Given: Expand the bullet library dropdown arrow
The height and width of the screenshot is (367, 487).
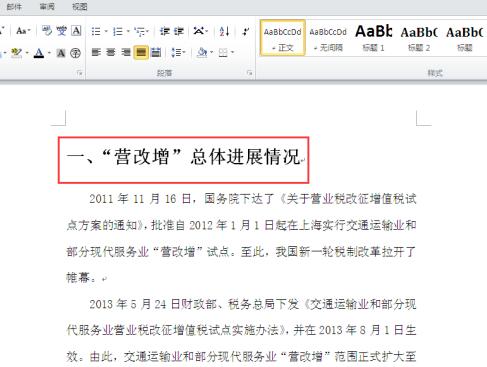Looking at the screenshot, I should [x=106, y=32].
